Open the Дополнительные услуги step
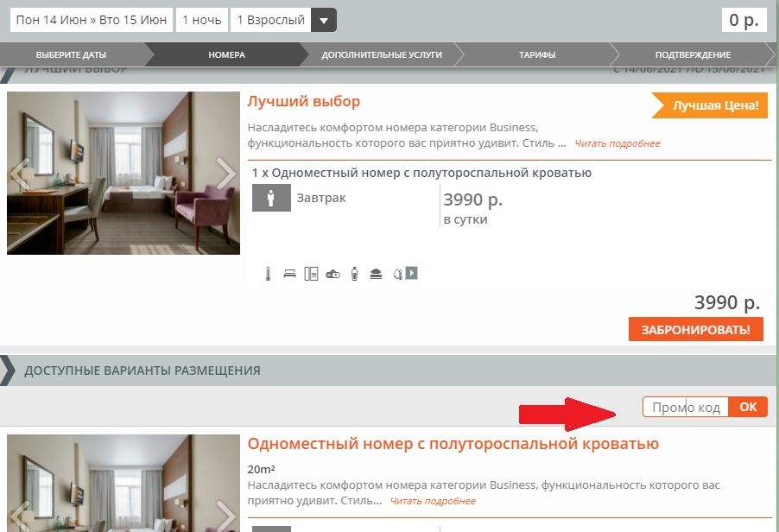Viewport: 779px width, 532px height. point(382,54)
